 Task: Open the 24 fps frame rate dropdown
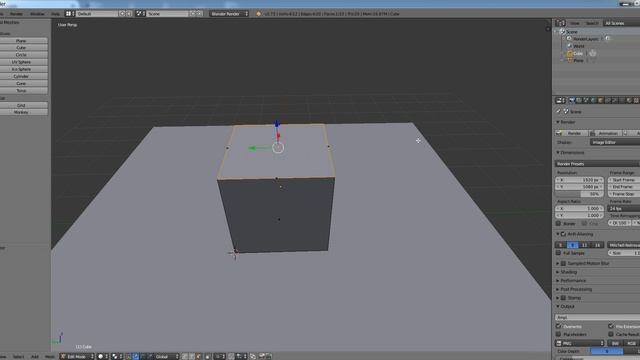[624, 208]
